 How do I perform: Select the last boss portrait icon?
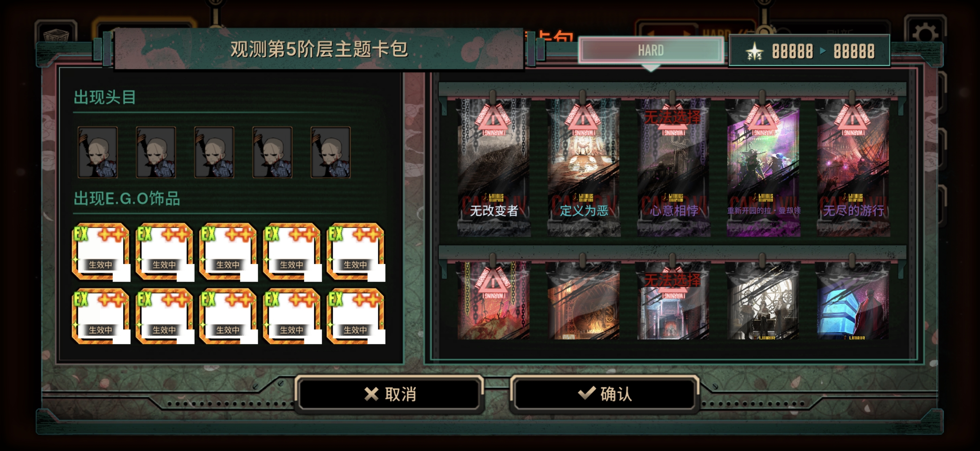(x=330, y=152)
